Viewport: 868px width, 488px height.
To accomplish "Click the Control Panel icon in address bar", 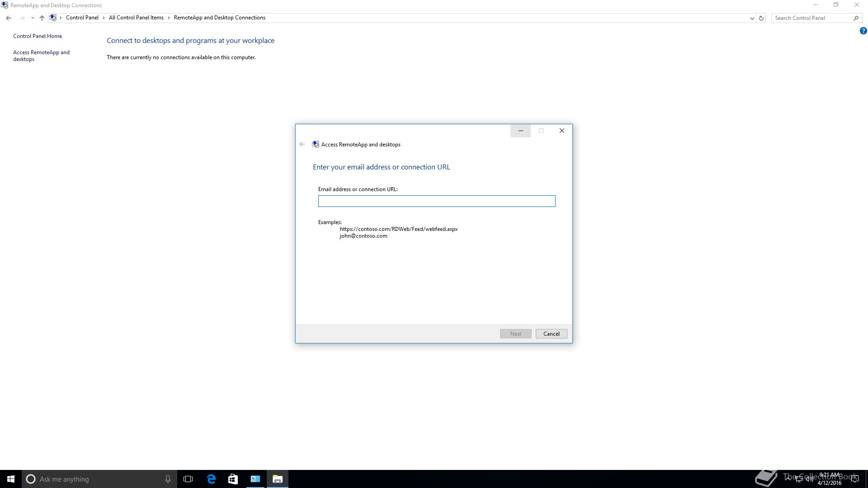I will pyautogui.click(x=53, y=18).
